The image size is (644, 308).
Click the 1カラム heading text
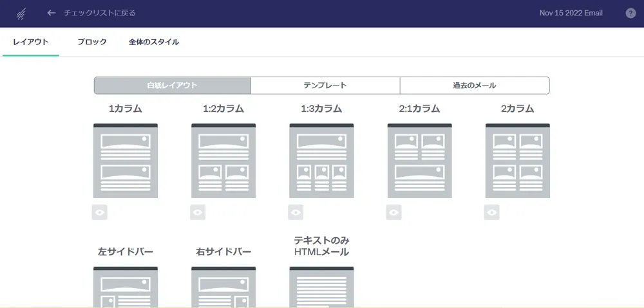(126, 109)
